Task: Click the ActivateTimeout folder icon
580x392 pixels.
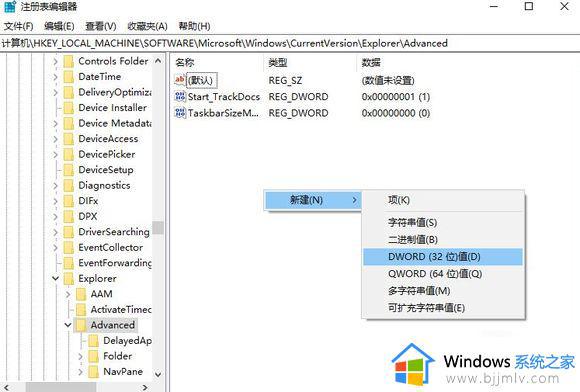Action: point(81,310)
